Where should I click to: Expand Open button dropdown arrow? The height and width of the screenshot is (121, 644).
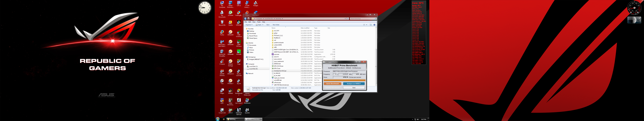pyautogui.click(x=263, y=25)
